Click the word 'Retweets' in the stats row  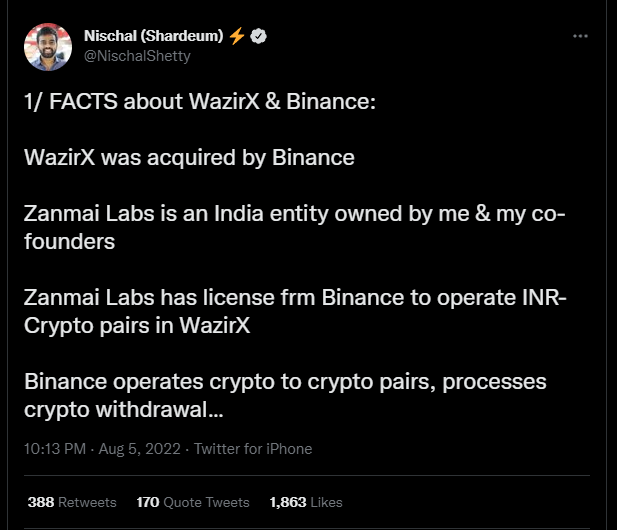click(87, 502)
